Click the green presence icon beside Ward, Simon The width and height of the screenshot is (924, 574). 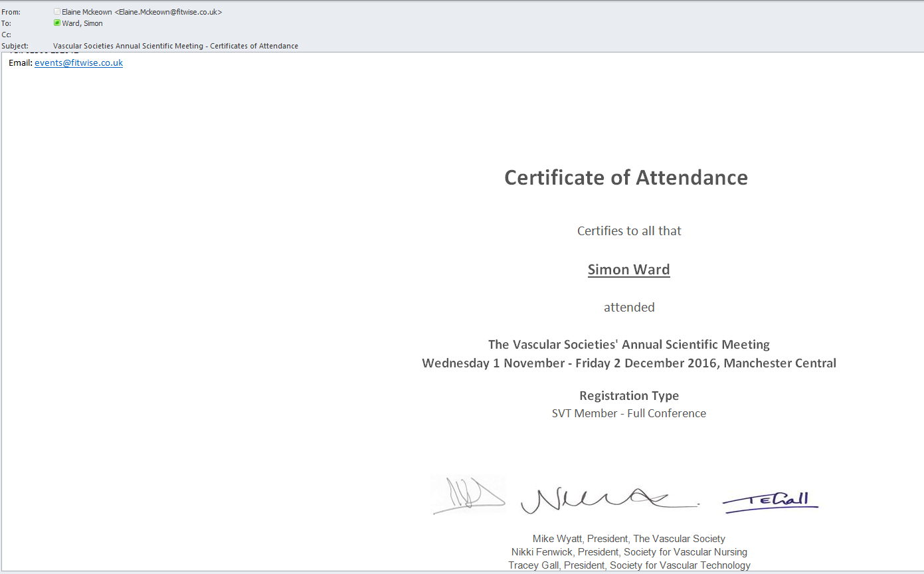pos(57,23)
